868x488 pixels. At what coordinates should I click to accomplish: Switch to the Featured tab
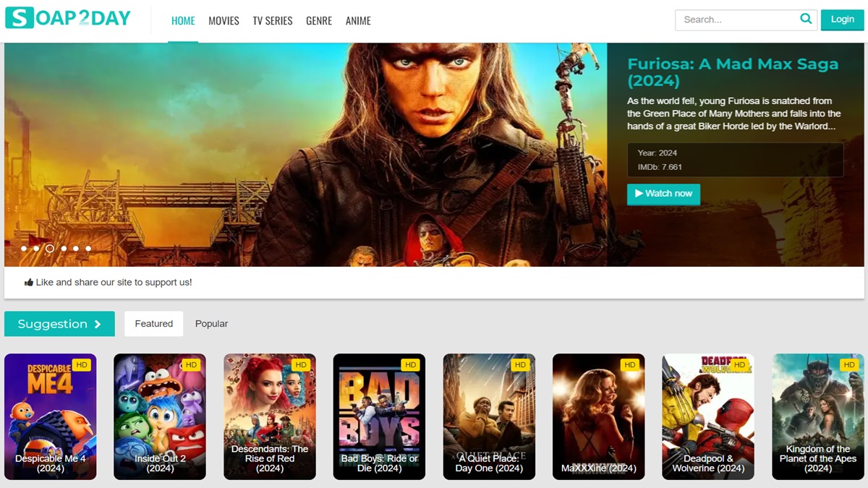[154, 324]
